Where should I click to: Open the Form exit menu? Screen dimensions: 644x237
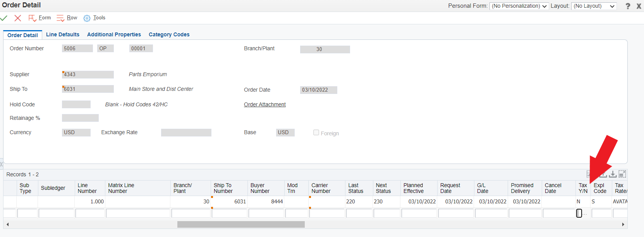39,18
